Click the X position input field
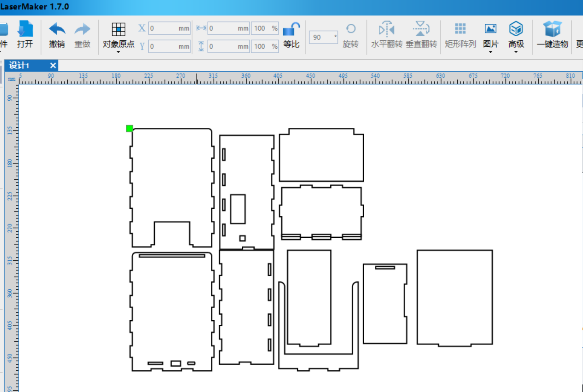This screenshot has height=392, width=583. [x=169, y=28]
